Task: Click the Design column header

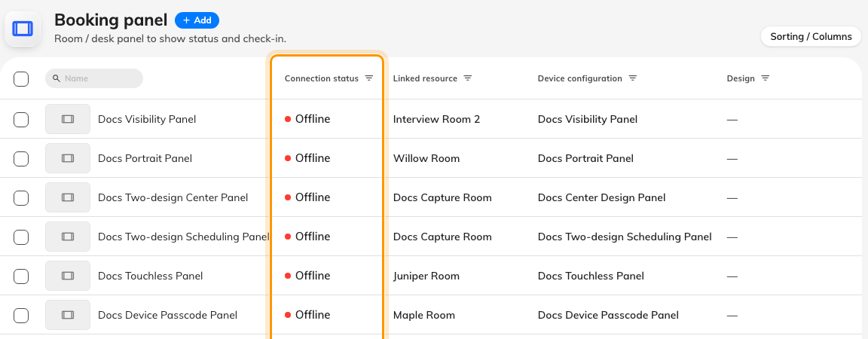Action: [741, 78]
